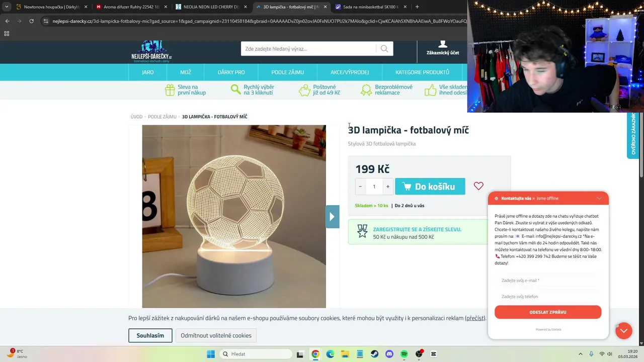This screenshot has width=644, height=362.
Task: Switch to the Aroma difuzer Ruhhy tab
Action: (131, 7)
